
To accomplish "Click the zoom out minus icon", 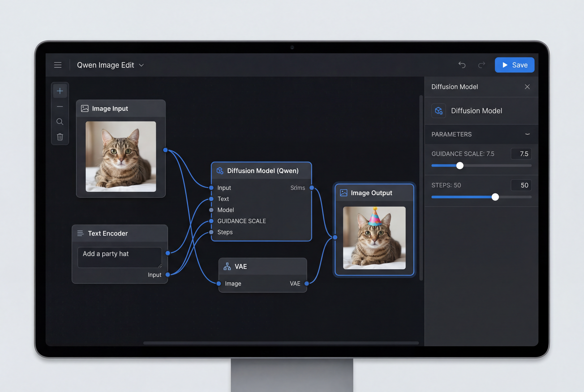I will pyautogui.click(x=60, y=107).
